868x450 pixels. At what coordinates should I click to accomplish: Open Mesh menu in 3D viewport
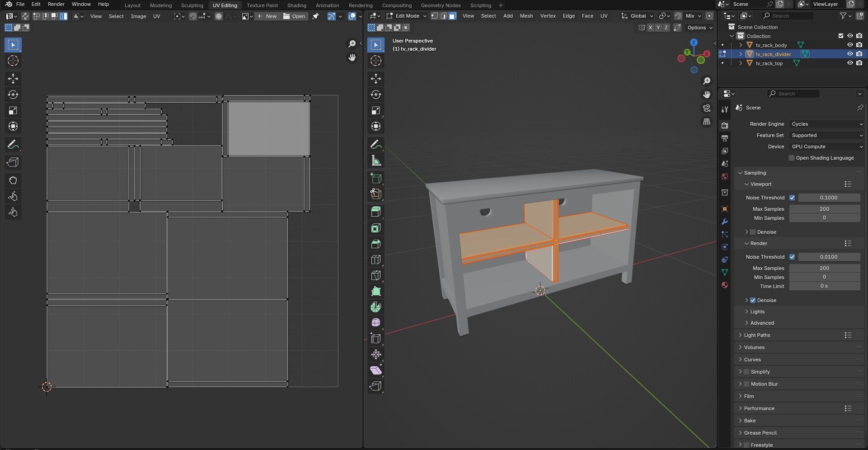[526, 16]
